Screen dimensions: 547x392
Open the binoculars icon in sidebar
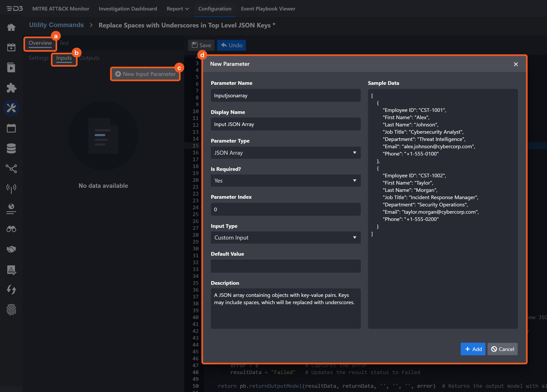tap(11, 229)
